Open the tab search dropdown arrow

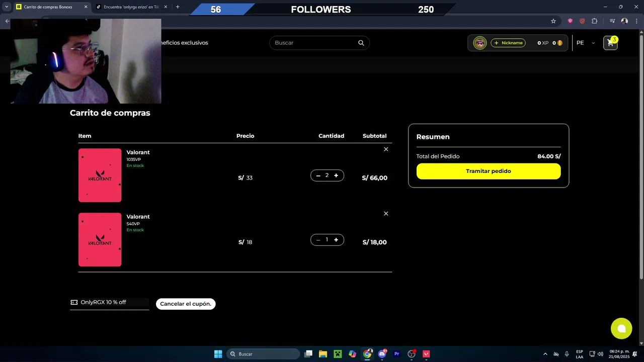coord(7,7)
